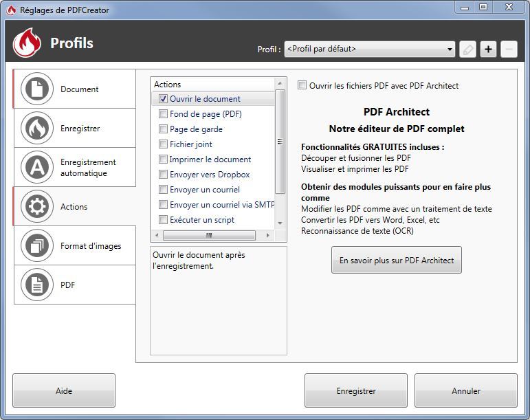Viewport: 530px width, 420px height.
Task: Open the Profil par défaut dropdown
Action: tap(370, 49)
